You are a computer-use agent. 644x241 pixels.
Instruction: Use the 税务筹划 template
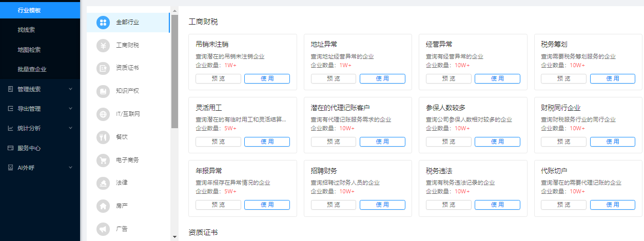point(613,78)
